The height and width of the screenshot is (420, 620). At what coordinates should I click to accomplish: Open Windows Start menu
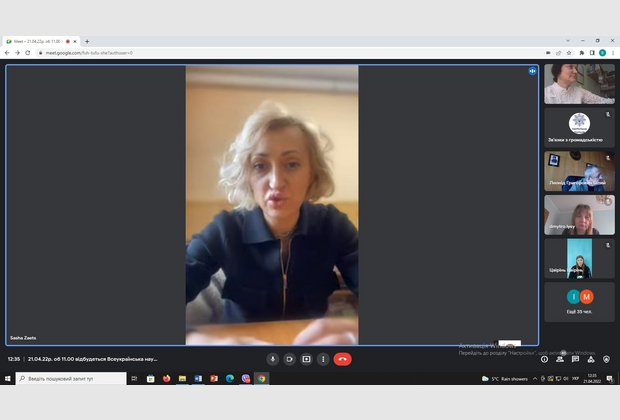(x=7, y=378)
